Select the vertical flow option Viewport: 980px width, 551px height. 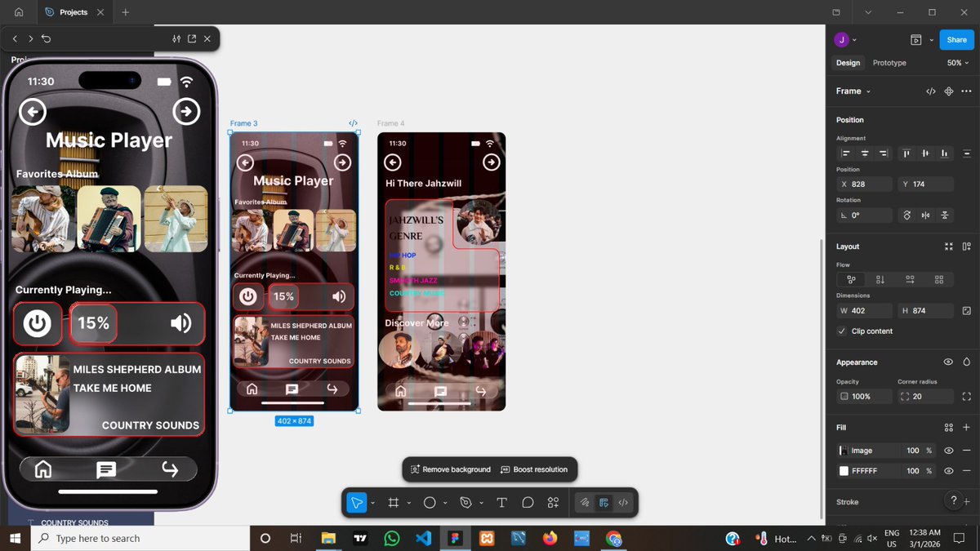click(880, 280)
